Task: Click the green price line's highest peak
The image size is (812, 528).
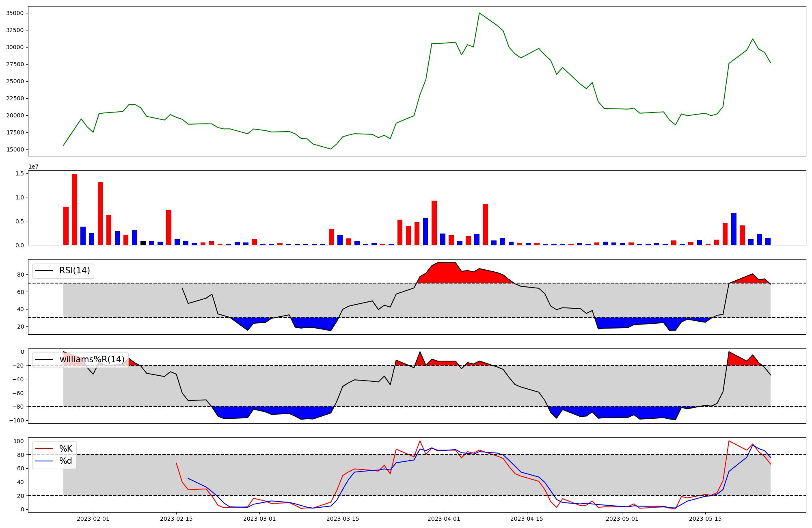Action: tap(479, 13)
